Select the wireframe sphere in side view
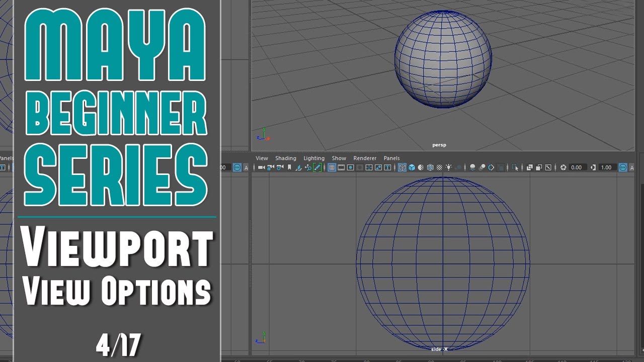Image resolution: width=644 pixels, height=362 pixels. coord(443,262)
